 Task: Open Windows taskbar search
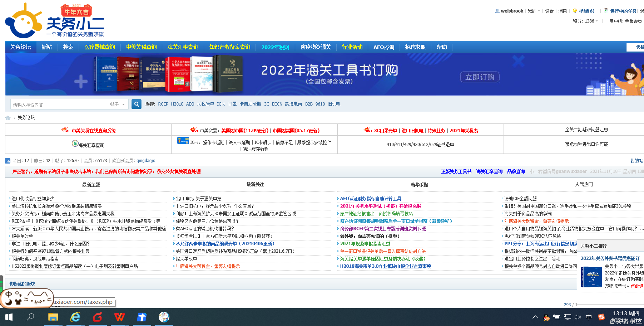(x=31, y=317)
